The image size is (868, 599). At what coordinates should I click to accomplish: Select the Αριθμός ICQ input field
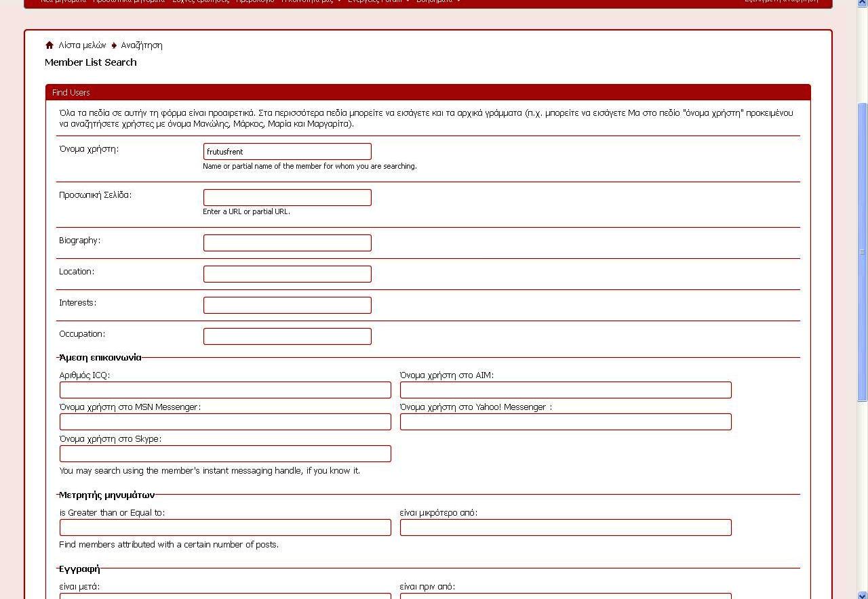coord(225,390)
